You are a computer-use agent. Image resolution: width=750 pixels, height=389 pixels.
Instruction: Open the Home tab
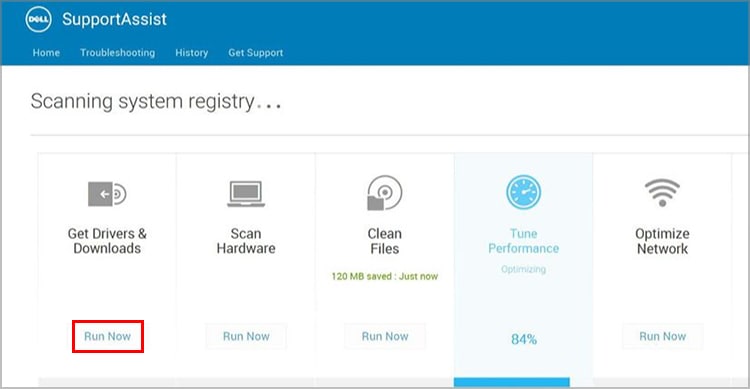46,53
